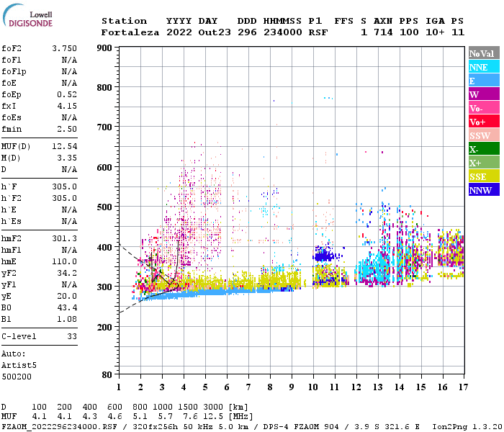The image size is (504, 432).
Task: Select the NNW dark blue legend swatch
Action: click(484, 189)
